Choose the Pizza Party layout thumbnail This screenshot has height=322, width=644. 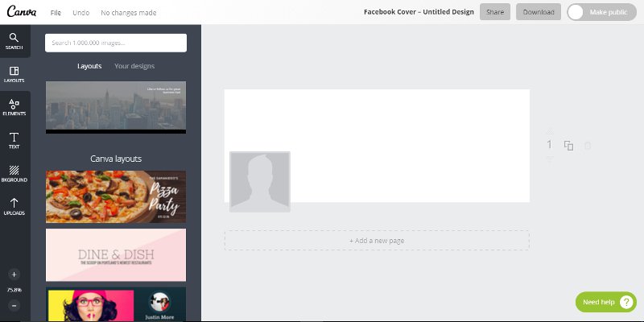tap(116, 196)
